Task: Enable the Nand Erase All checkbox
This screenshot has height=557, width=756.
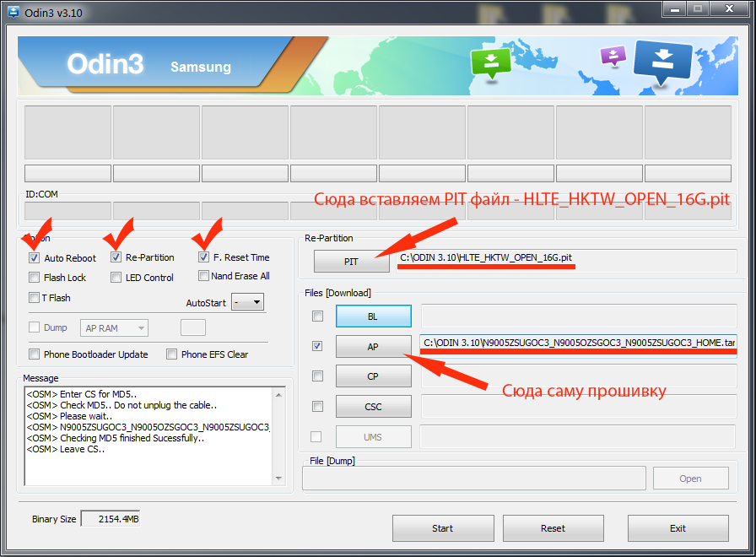Action: (204, 276)
